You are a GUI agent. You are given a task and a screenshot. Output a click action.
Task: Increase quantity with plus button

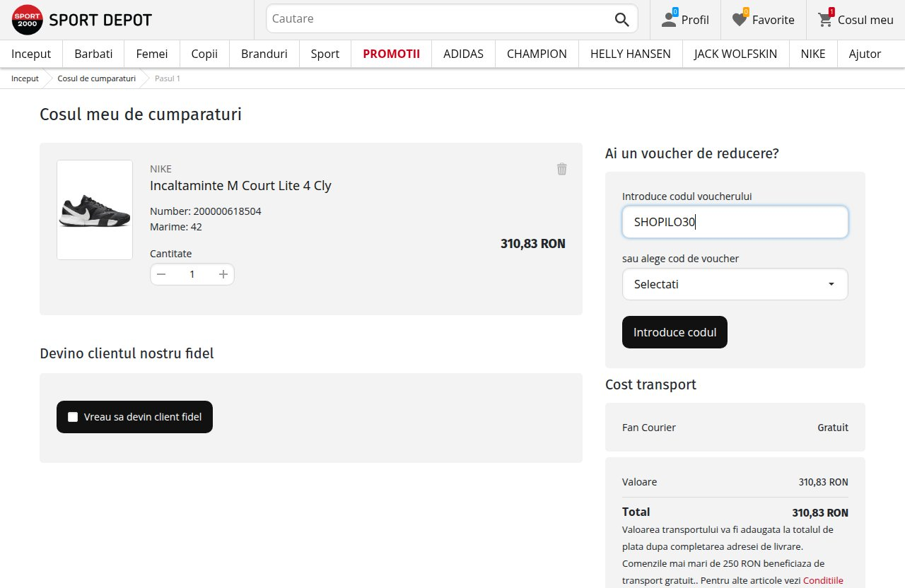[223, 274]
